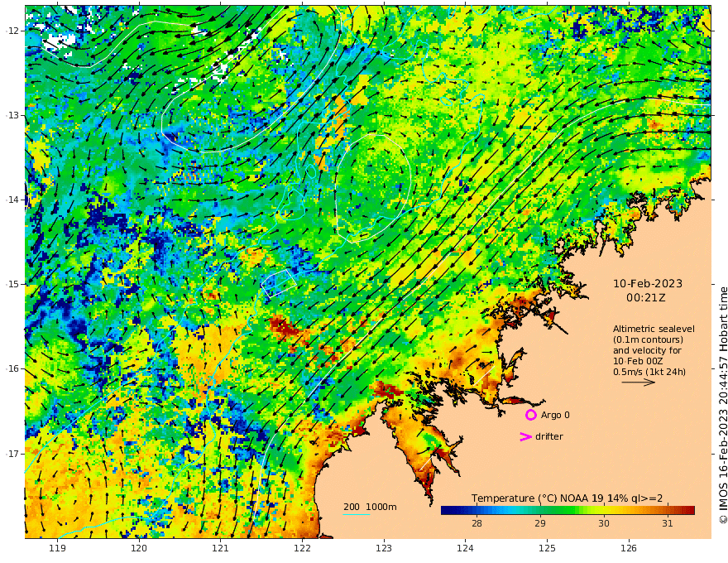Image resolution: width=728 pixels, height=563 pixels.
Task: Click longitude label 119 on bottom axis
Action: pos(58,548)
